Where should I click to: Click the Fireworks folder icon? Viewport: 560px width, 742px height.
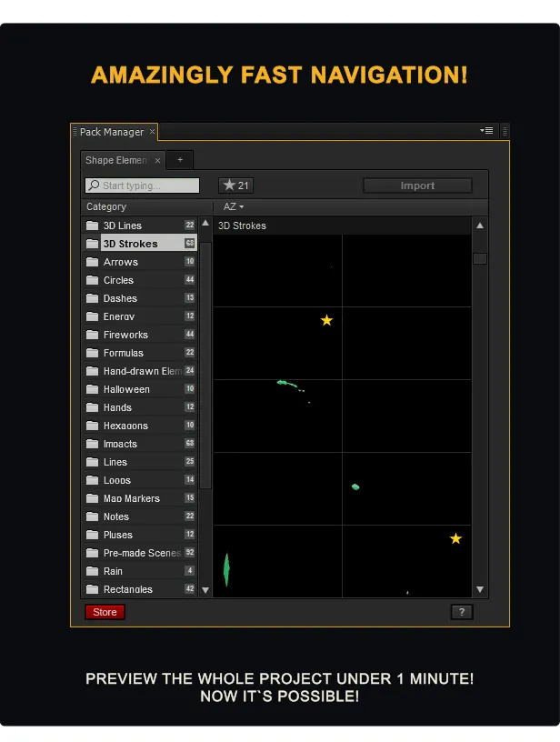point(92,335)
